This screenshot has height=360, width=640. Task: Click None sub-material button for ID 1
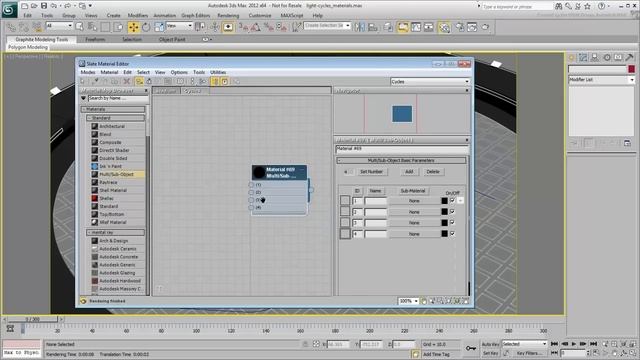[x=414, y=201]
